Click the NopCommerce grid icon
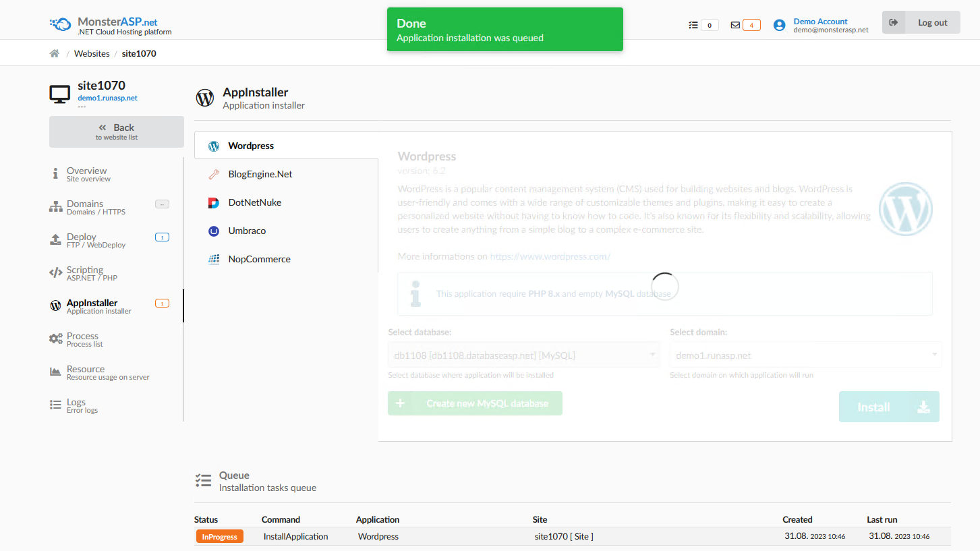This screenshot has height=551, width=980. click(214, 259)
